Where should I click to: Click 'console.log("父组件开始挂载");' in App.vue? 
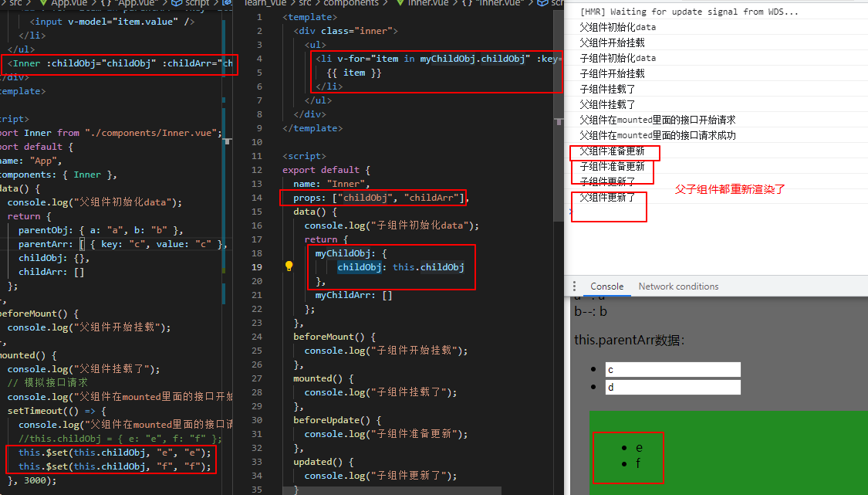pyautogui.click(x=90, y=327)
